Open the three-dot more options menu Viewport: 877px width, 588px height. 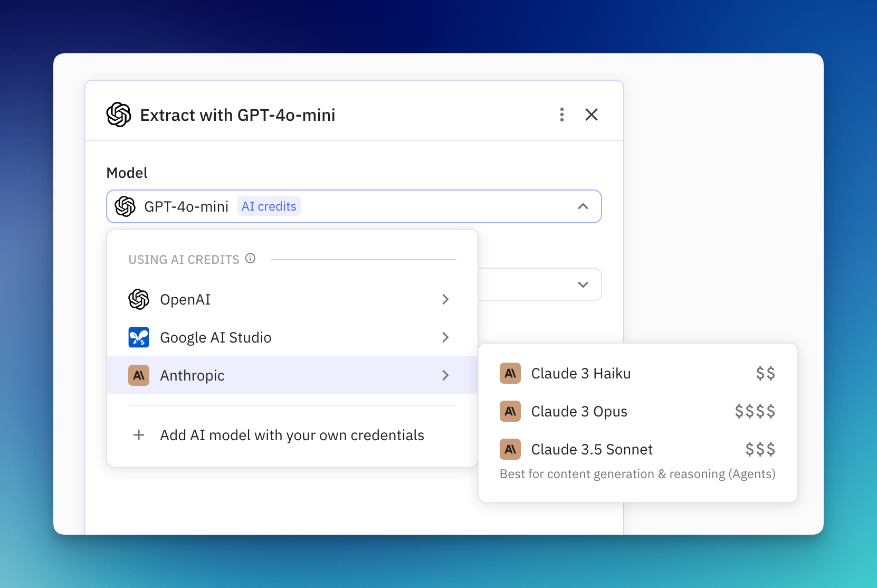coord(562,115)
